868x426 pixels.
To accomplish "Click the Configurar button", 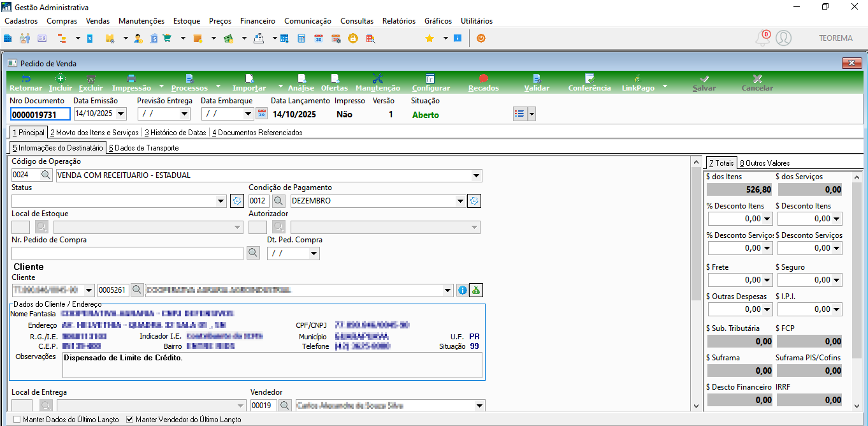I will pos(431,82).
